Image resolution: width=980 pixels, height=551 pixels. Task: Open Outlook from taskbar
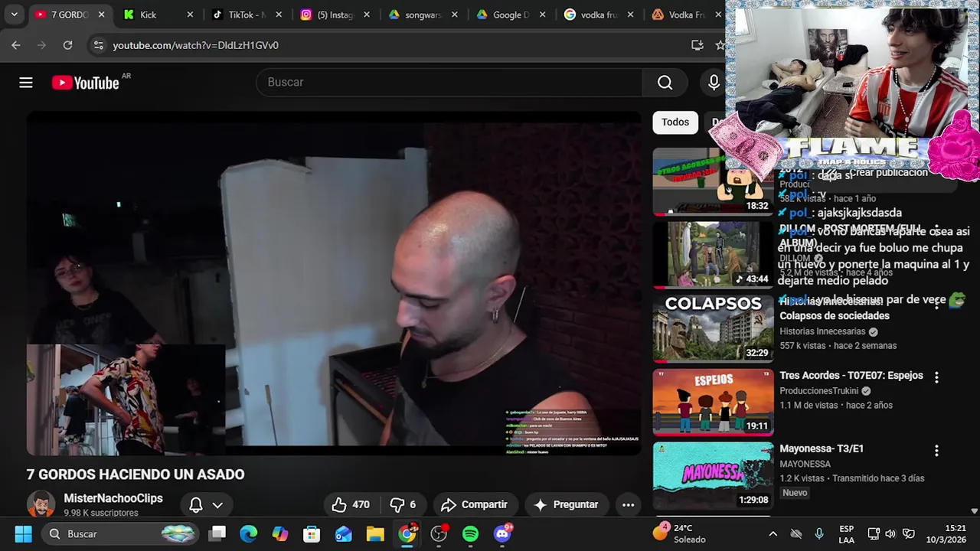343,533
